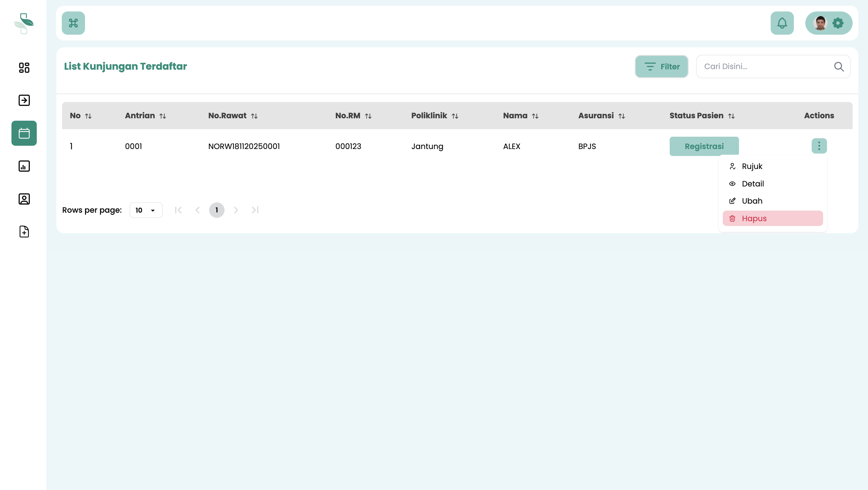868x490 pixels.
Task: Toggle sort on Poliklinik column
Action: pos(455,116)
